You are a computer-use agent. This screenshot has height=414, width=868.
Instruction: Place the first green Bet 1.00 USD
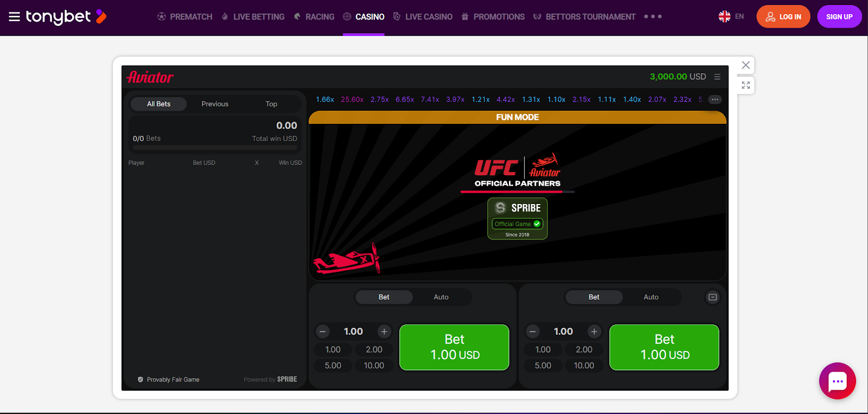(x=455, y=348)
